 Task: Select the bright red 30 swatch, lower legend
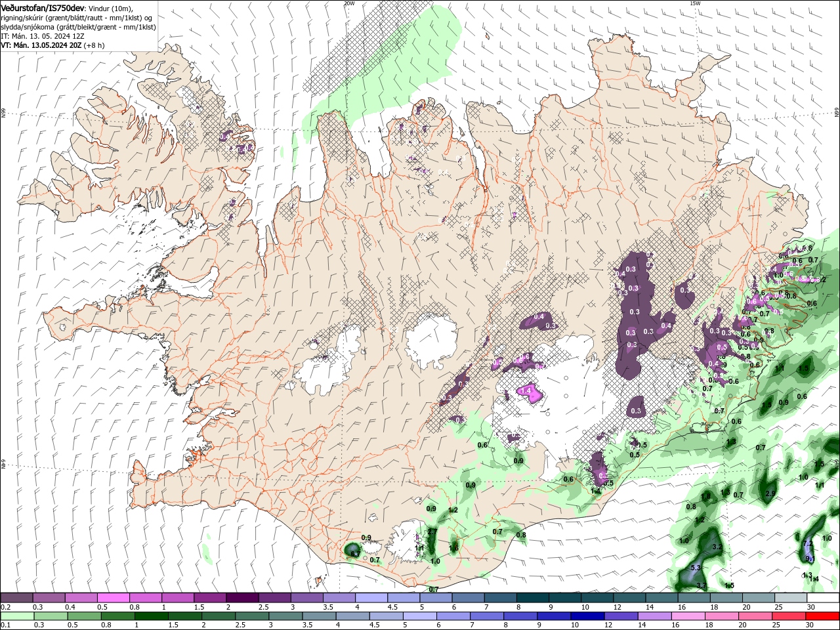click(x=822, y=616)
